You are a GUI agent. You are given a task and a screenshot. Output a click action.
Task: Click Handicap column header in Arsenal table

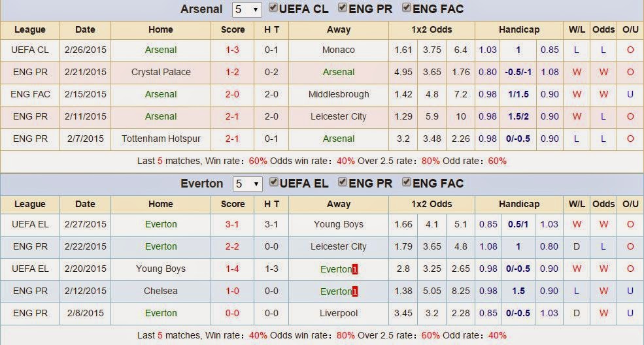click(x=519, y=29)
